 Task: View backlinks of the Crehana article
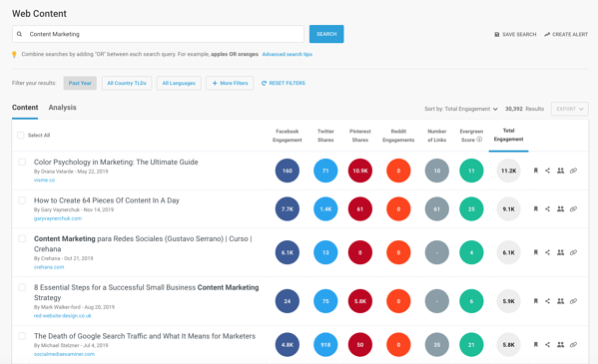[x=573, y=252]
